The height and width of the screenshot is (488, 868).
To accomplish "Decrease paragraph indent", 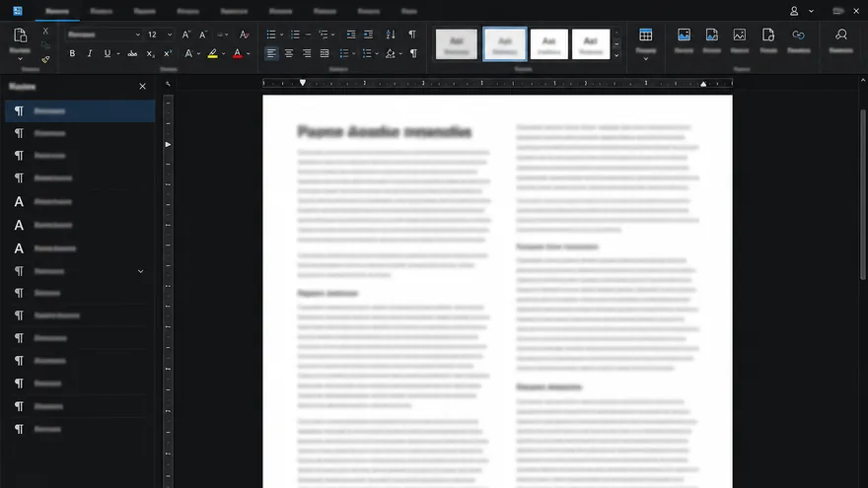I will [x=351, y=35].
